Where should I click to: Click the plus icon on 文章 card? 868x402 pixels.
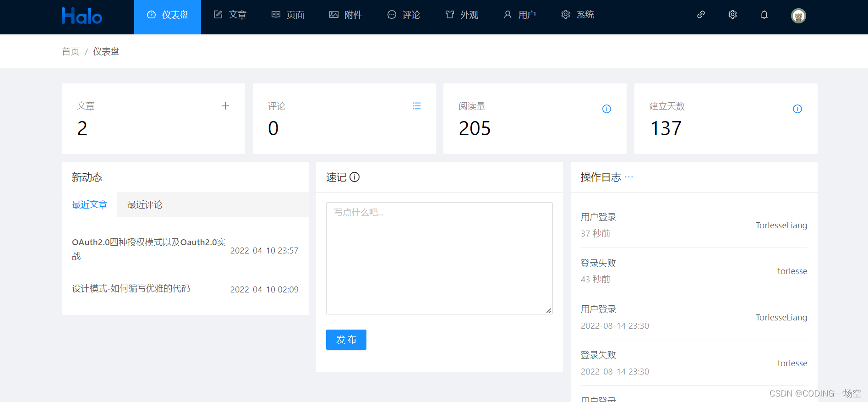coord(225,106)
